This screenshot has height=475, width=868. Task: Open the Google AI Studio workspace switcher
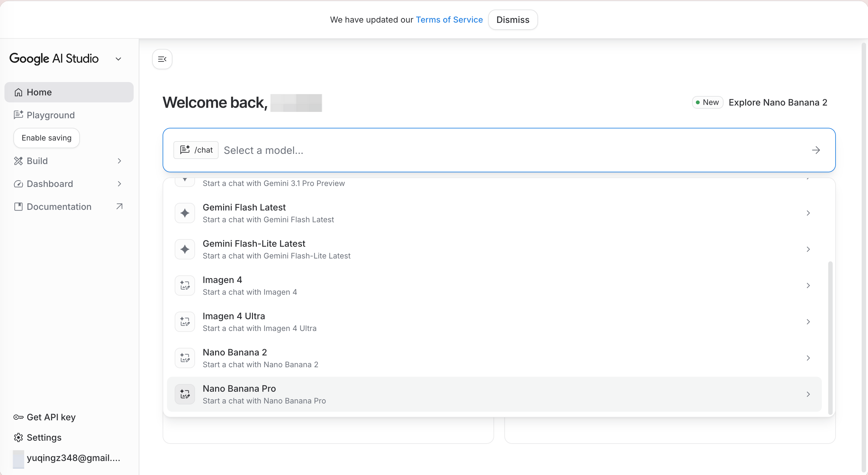coord(118,59)
